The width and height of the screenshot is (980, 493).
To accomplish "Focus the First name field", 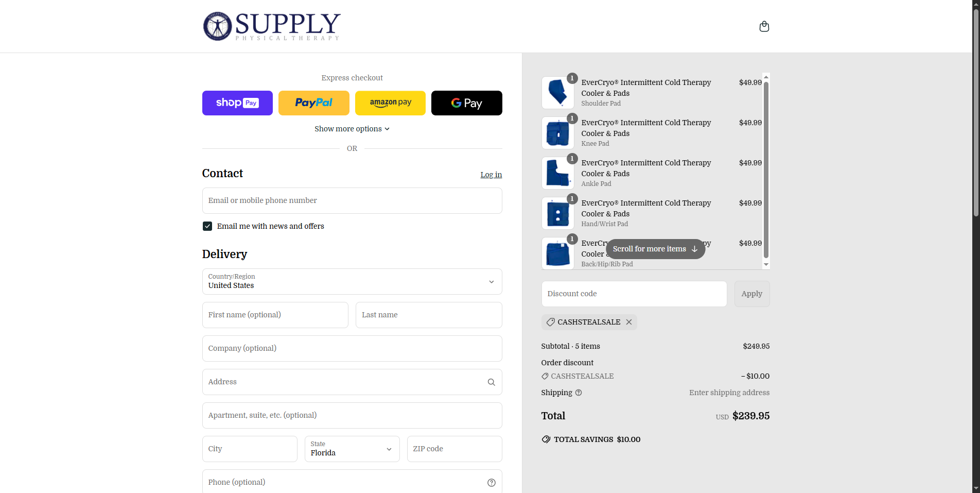I will pyautogui.click(x=275, y=315).
